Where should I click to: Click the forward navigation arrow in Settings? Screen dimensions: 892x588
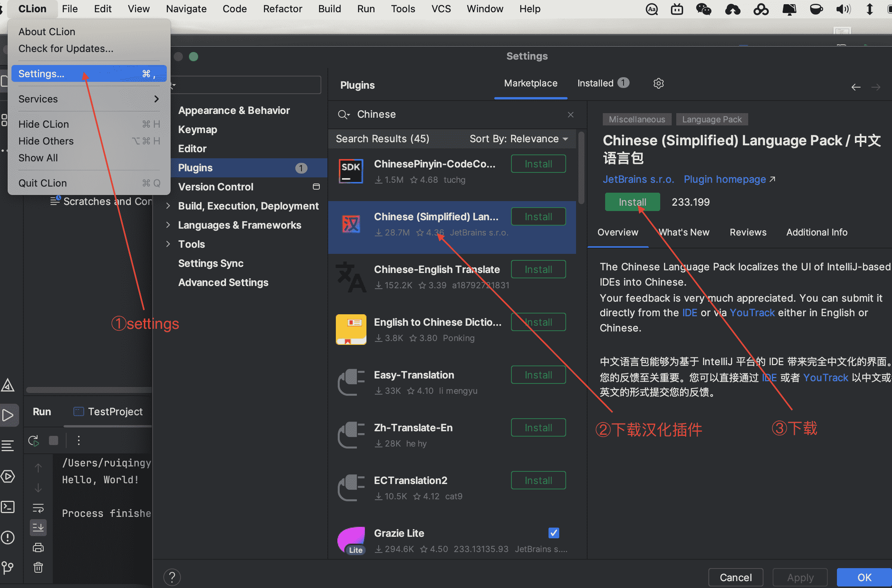(x=876, y=87)
